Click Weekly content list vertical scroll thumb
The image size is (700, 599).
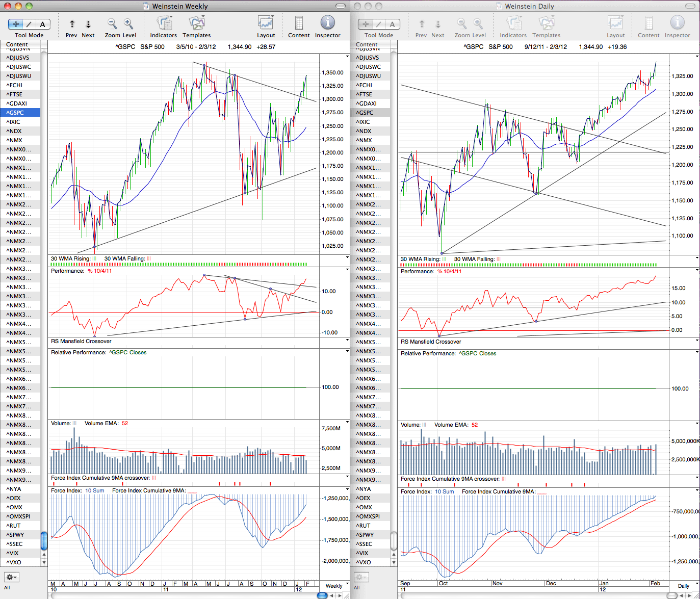point(44,541)
